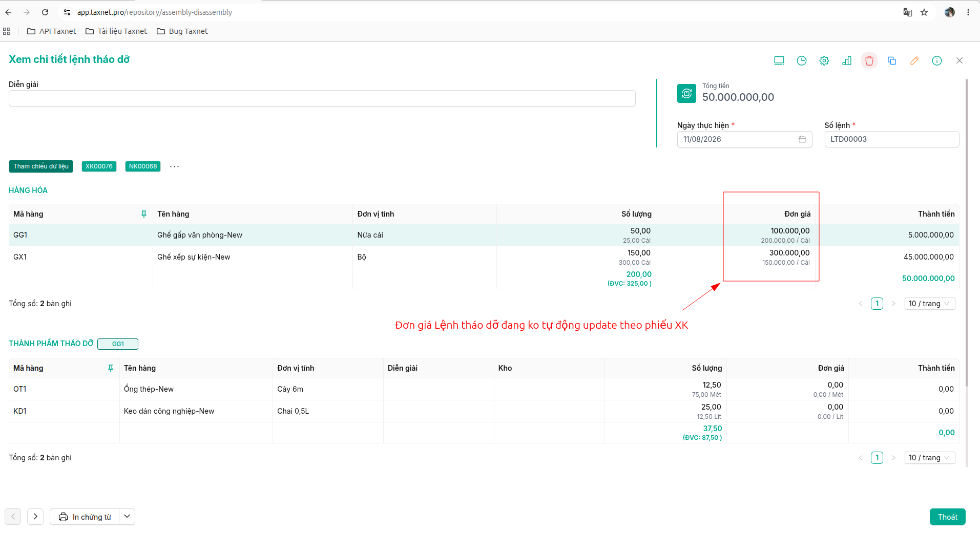
Task: Open the info circle icon
Action: pyautogui.click(x=937, y=60)
